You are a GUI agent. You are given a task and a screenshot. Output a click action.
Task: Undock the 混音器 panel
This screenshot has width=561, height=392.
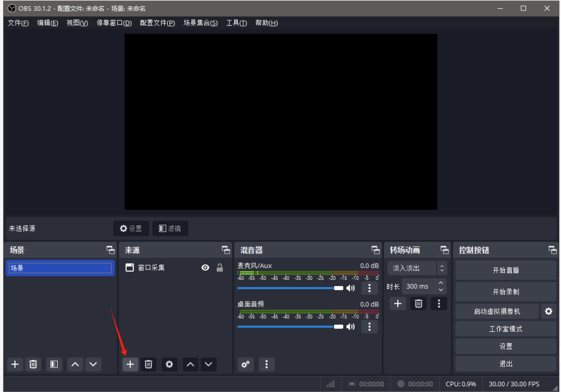(375, 250)
